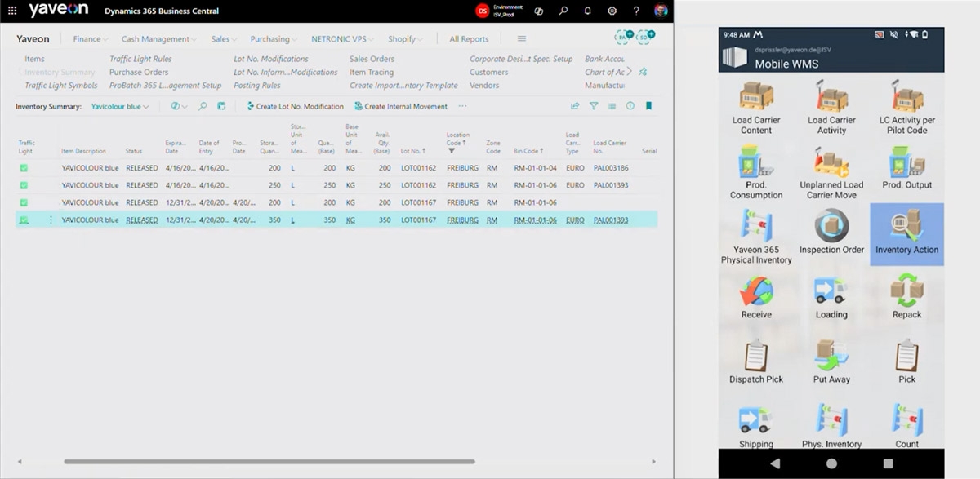Expand the Sales menu
980x479 pixels.
[x=224, y=39]
